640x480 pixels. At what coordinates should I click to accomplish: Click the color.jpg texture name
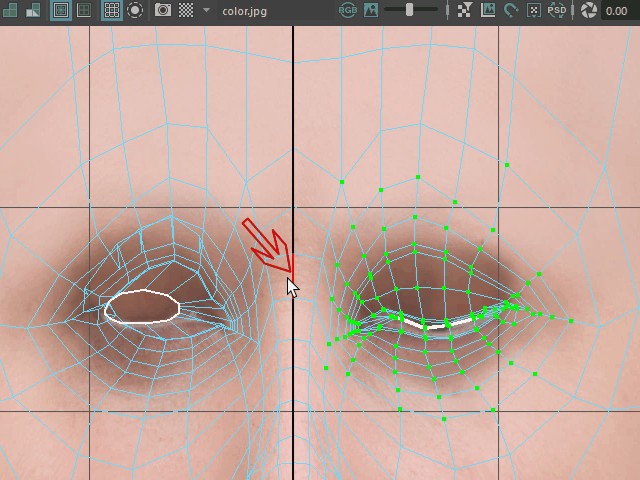246,11
